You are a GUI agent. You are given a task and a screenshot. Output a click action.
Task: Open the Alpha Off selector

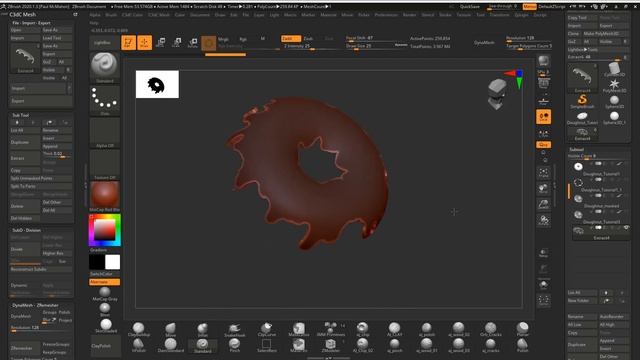[104, 133]
